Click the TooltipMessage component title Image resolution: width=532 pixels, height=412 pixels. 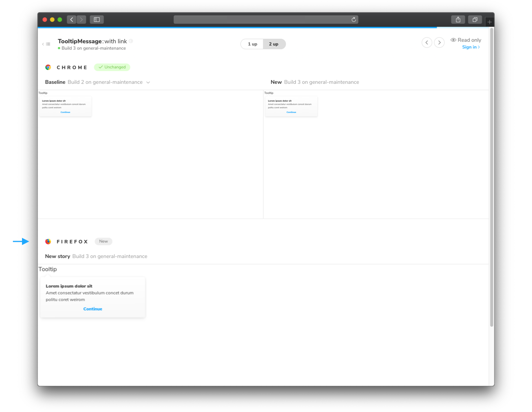point(80,41)
